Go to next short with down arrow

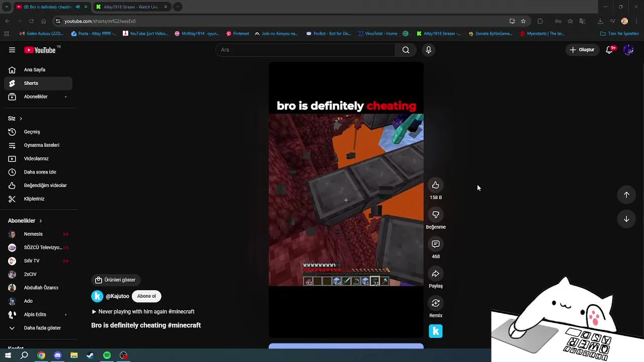pos(626,219)
